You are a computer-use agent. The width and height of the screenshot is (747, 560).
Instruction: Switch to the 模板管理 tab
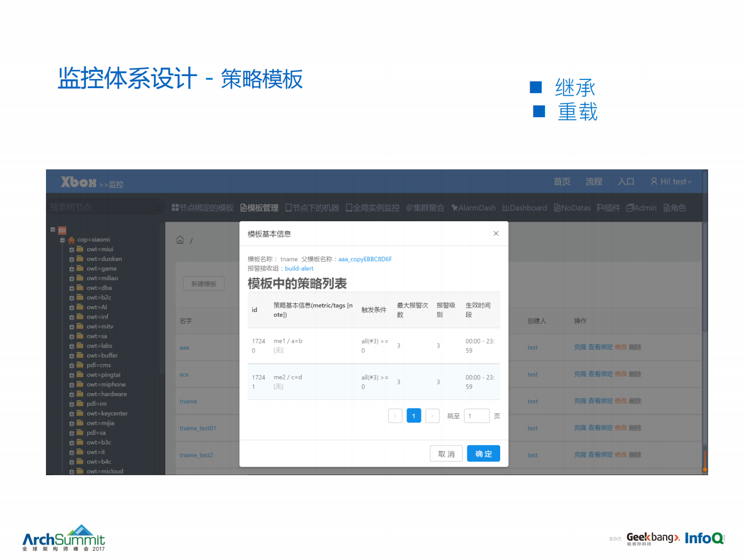(259, 207)
